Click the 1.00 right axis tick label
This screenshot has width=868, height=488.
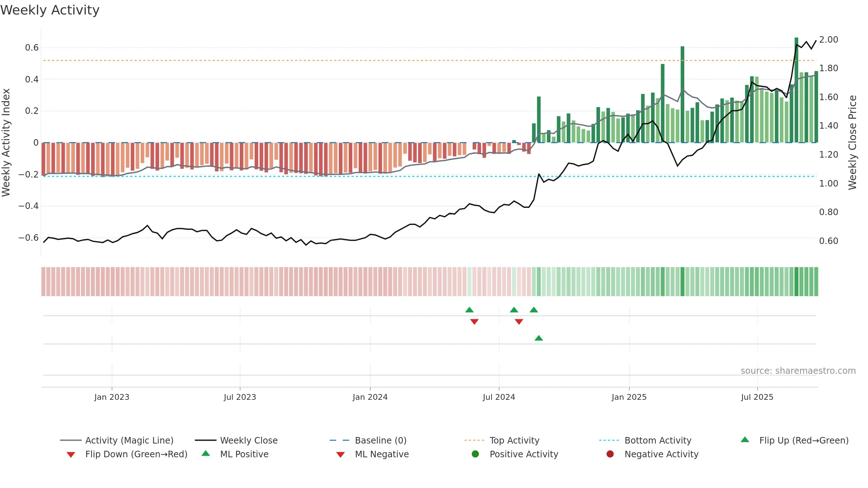click(x=829, y=183)
